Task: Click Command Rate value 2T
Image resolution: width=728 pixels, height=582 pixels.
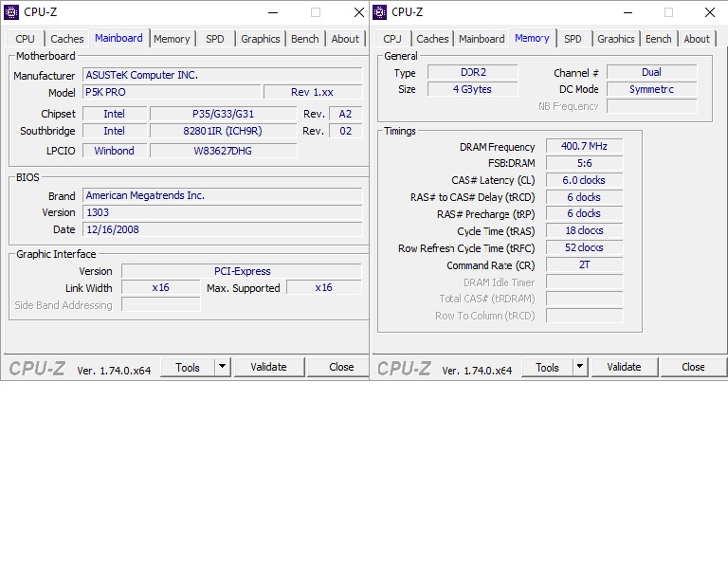Action: (584, 264)
